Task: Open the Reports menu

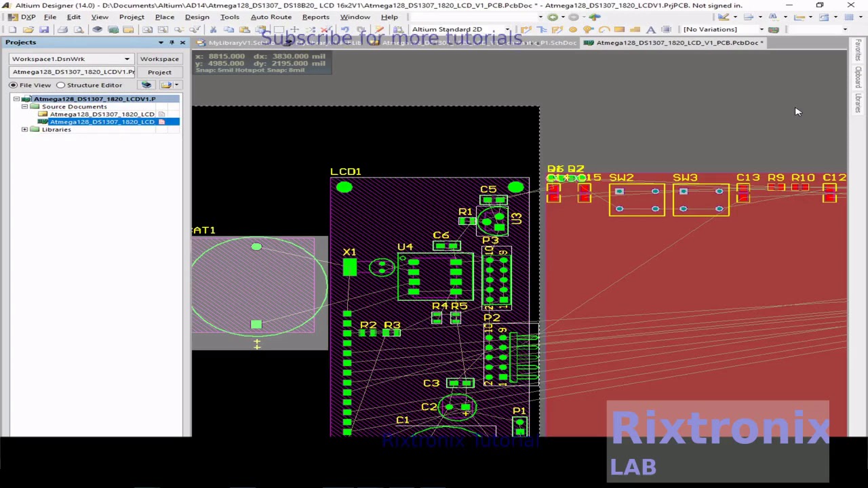Action: 315,17
